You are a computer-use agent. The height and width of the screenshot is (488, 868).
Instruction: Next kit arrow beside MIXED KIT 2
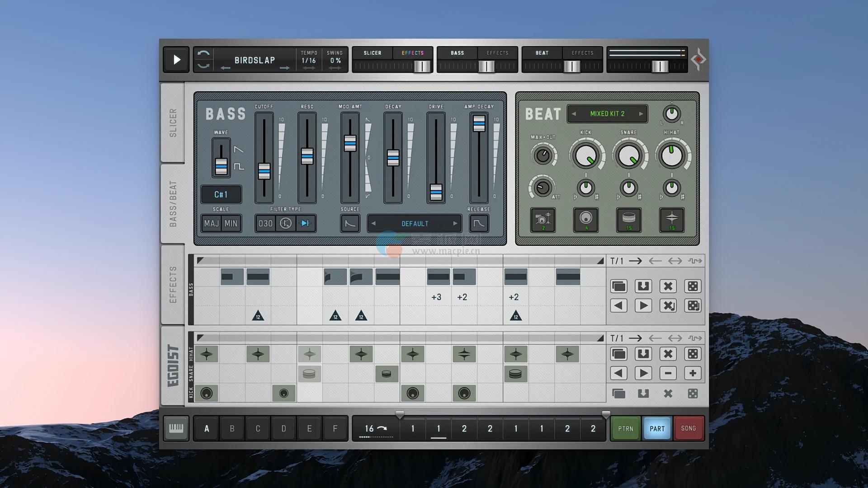tap(641, 114)
